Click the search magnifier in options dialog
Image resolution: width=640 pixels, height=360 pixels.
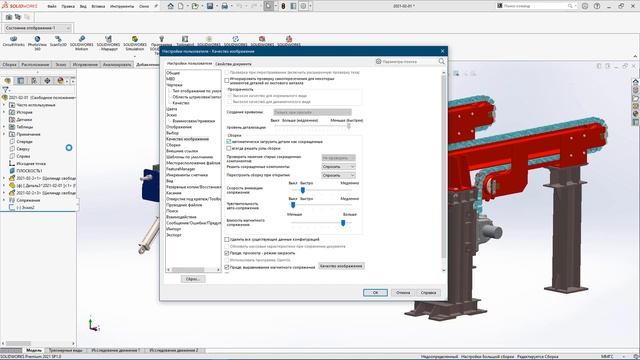[x=442, y=61]
